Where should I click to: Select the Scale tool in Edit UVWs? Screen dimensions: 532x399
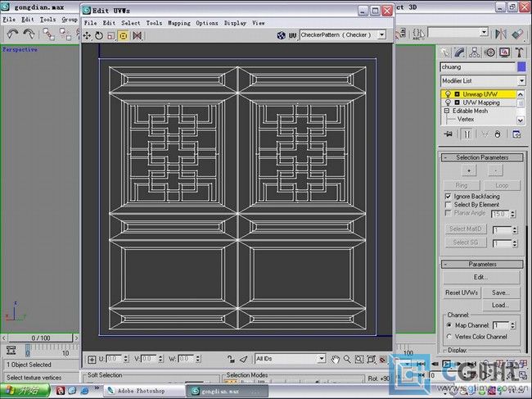point(111,36)
